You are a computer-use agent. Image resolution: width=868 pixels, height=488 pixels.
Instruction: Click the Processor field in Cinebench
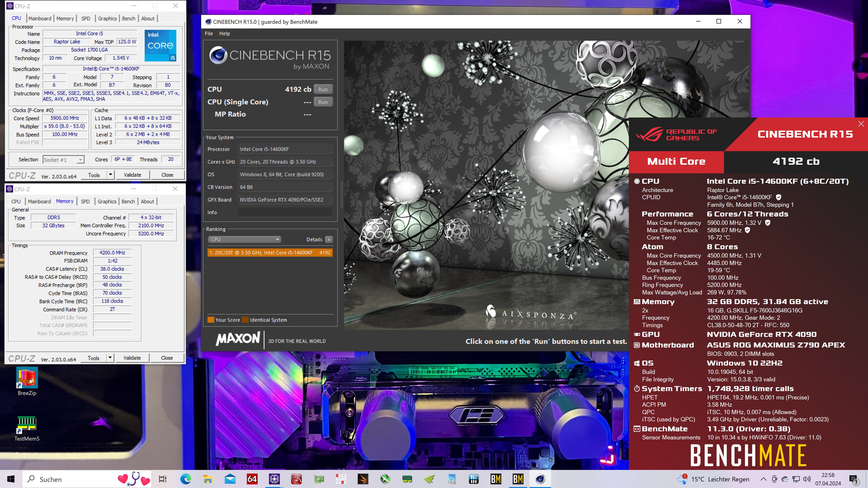tap(285, 149)
